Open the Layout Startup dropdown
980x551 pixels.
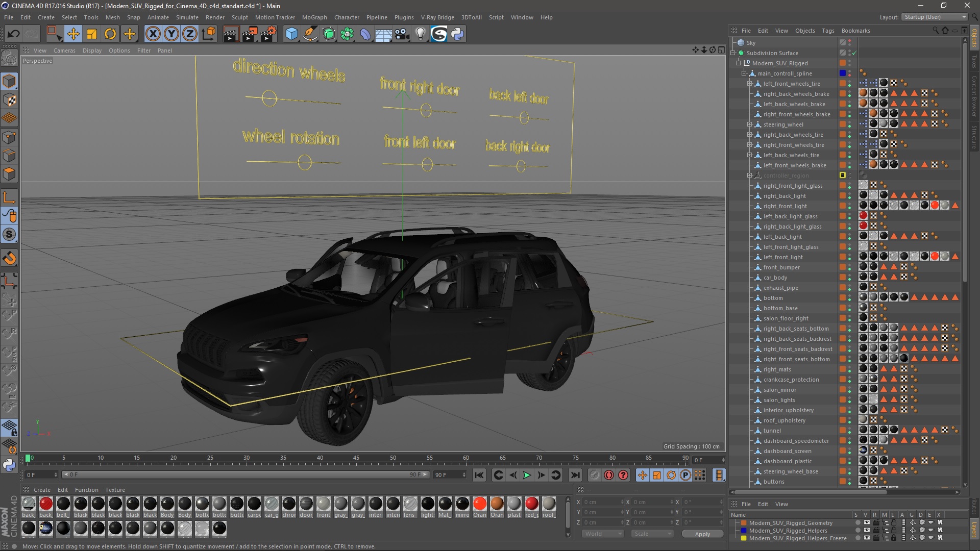[x=935, y=17]
